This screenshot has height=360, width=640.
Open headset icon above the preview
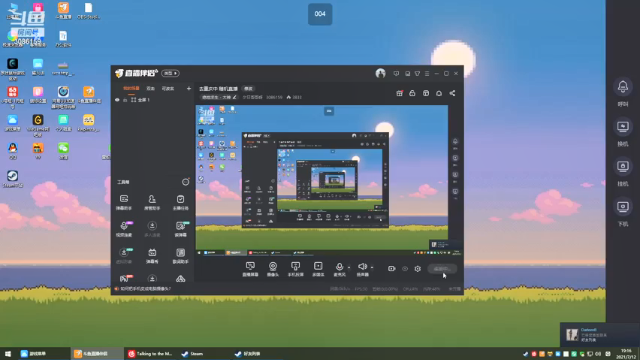pos(439,93)
